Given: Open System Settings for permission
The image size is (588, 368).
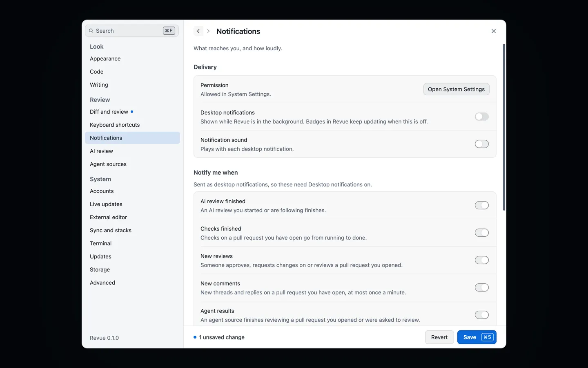Looking at the screenshot, I should click(x=456, y=89).
